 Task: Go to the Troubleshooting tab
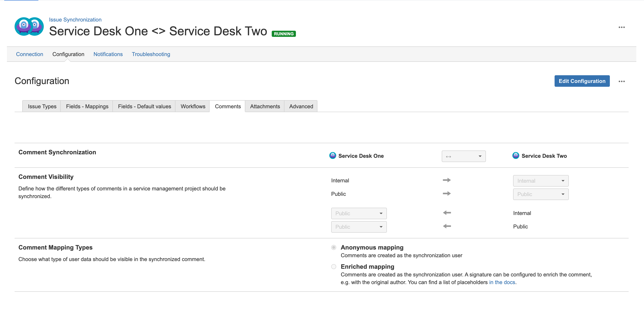151,54
